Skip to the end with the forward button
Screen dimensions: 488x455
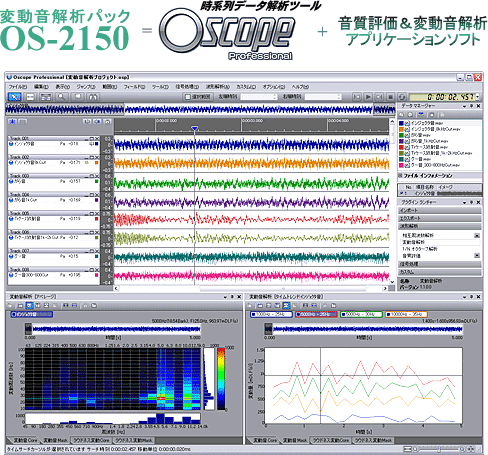[379, 97]
